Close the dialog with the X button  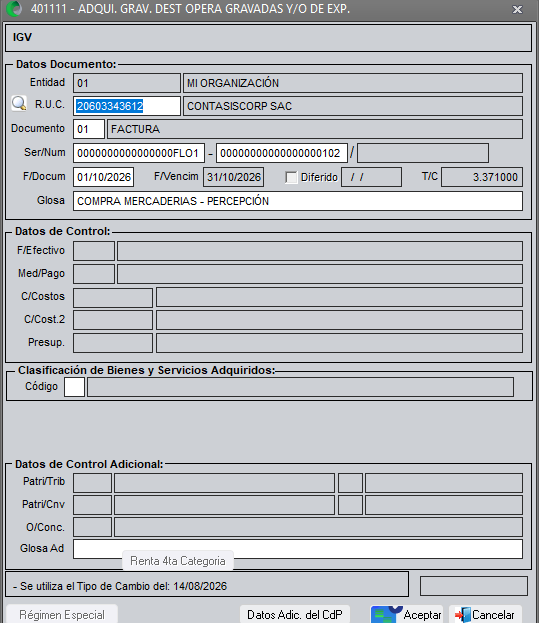click(x=517, y=9)
